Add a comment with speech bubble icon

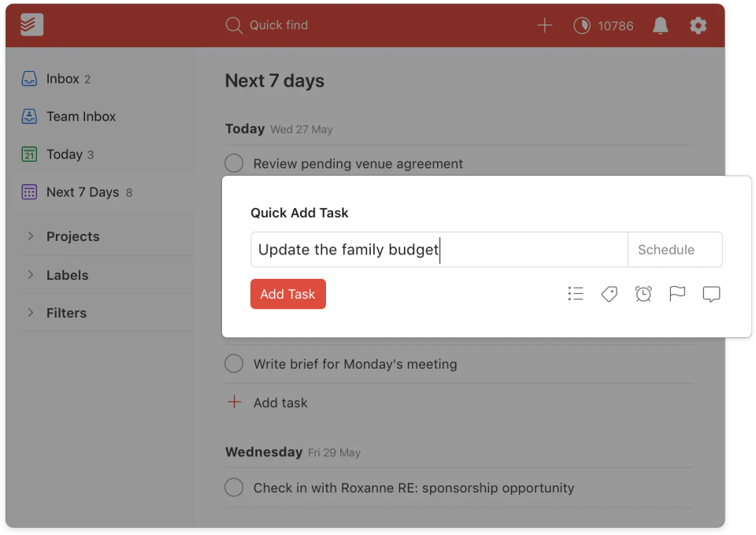[x=711, y=294]
